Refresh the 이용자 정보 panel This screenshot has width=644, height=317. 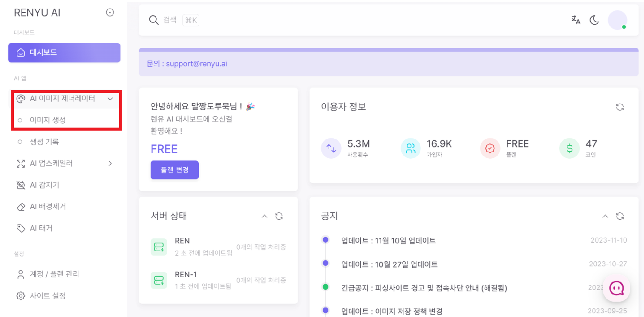(x=620, y=107)
